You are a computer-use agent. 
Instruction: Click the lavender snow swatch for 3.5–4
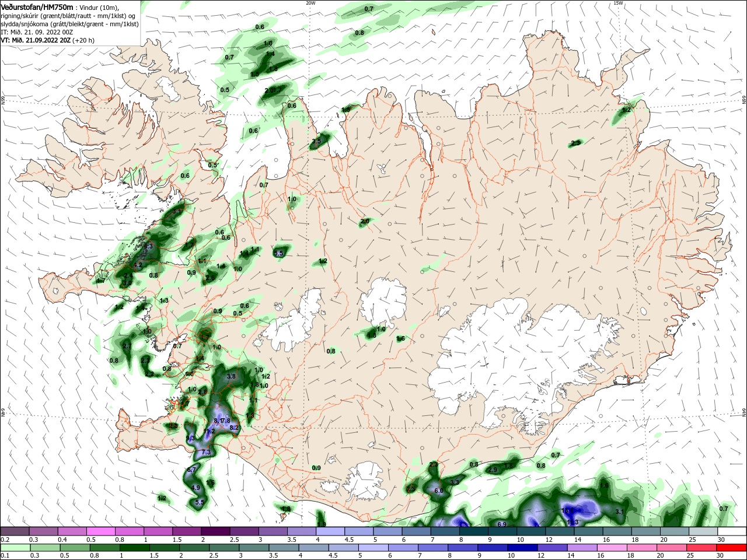pyautogui.click(x=302, y=531)
